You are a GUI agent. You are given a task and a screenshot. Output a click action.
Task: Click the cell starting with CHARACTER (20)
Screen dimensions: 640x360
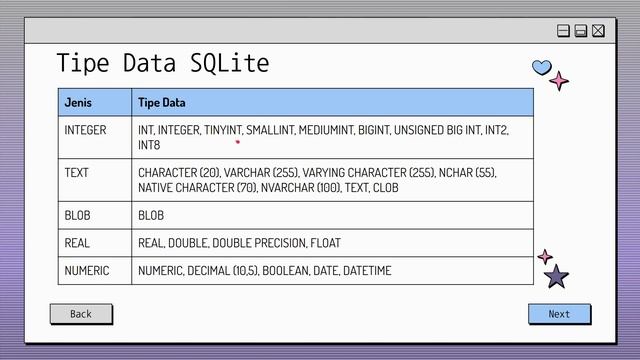[x=332, y=180]
